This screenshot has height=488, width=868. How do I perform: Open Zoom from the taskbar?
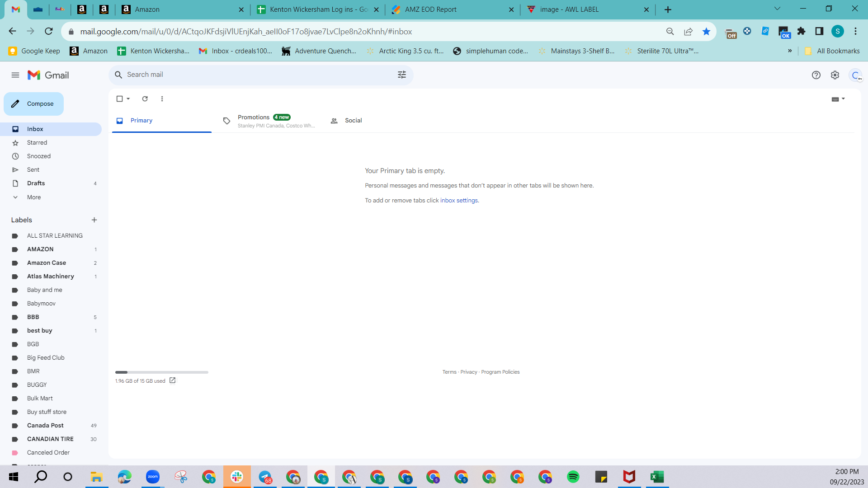153,477
